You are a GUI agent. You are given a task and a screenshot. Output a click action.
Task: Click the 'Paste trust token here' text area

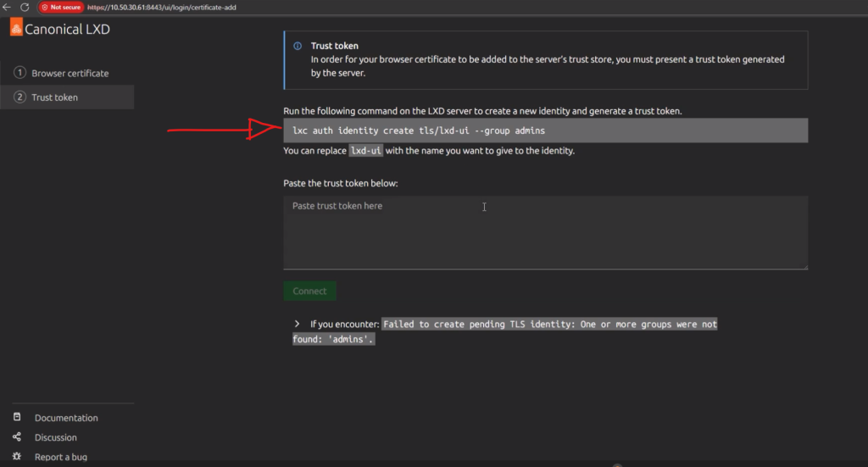click(545, 233)
